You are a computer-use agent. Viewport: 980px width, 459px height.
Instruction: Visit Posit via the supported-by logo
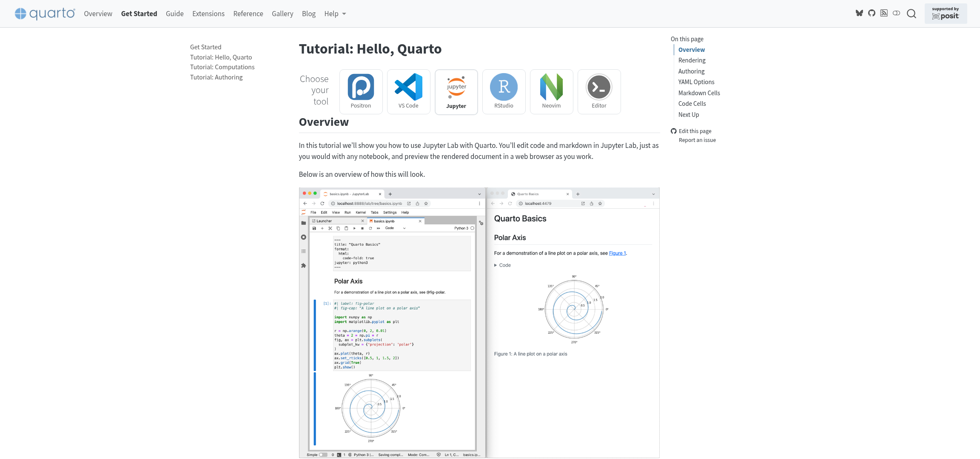tap(946, 13)
